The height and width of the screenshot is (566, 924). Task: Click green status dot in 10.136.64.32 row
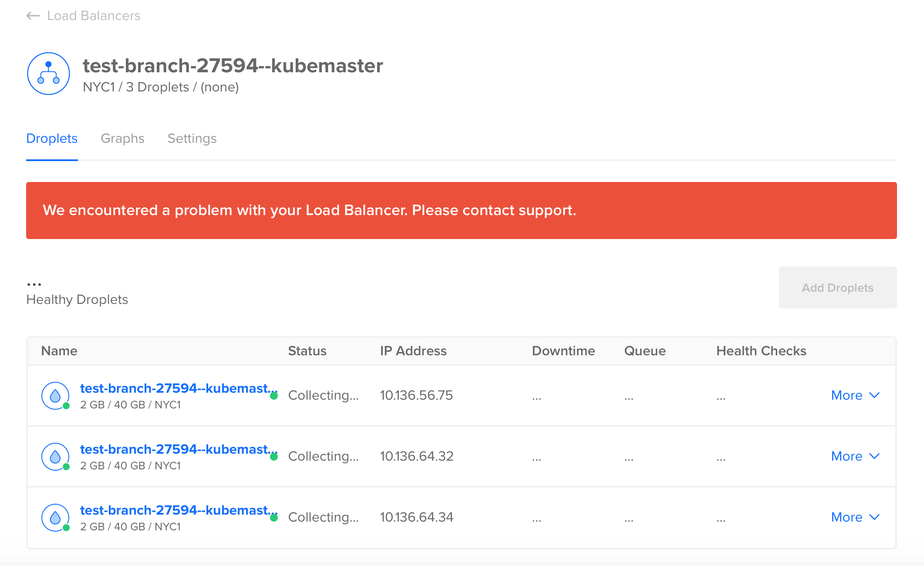[x=274, y=457]
